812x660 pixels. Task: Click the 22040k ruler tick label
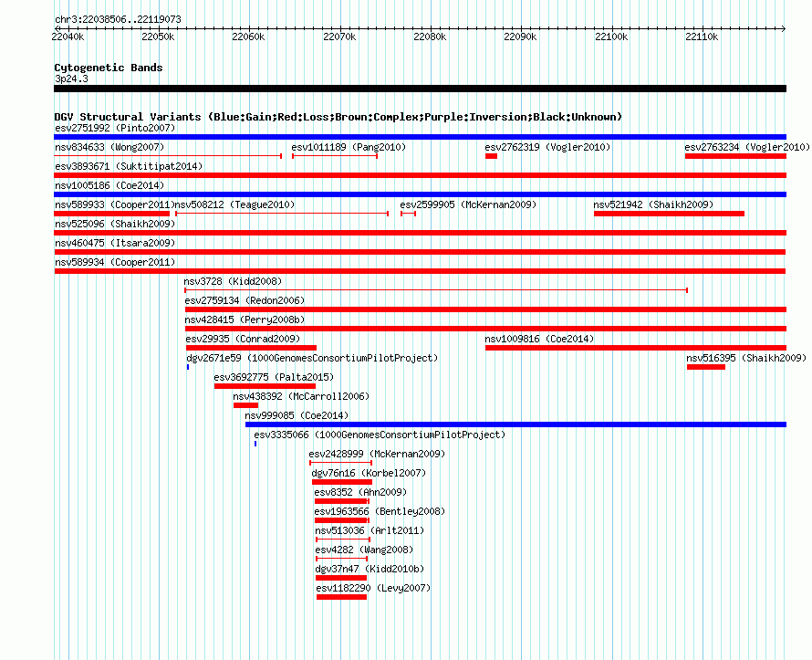coord(68,37)
